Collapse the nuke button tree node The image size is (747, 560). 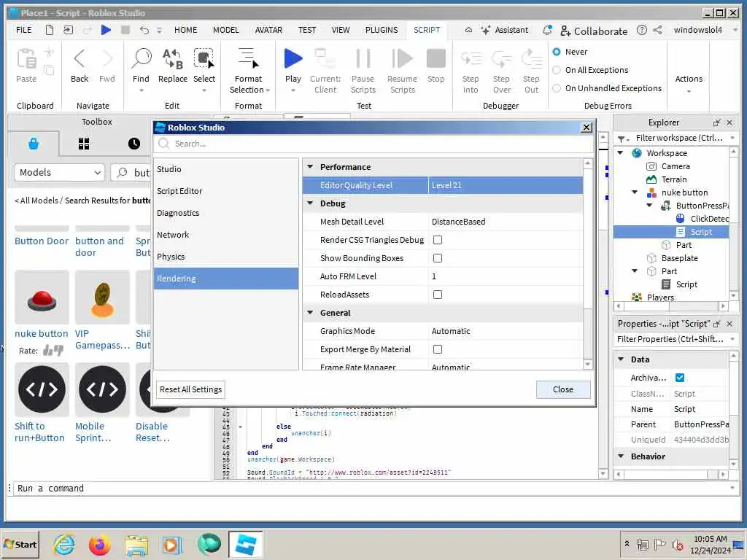coord(635,192)
